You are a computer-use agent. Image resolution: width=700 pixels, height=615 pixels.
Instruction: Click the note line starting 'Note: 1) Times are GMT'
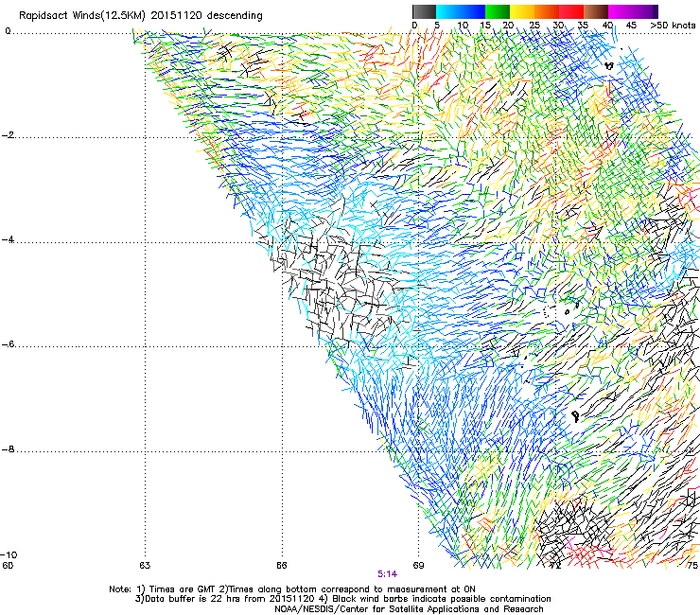(x=292, y=589)
